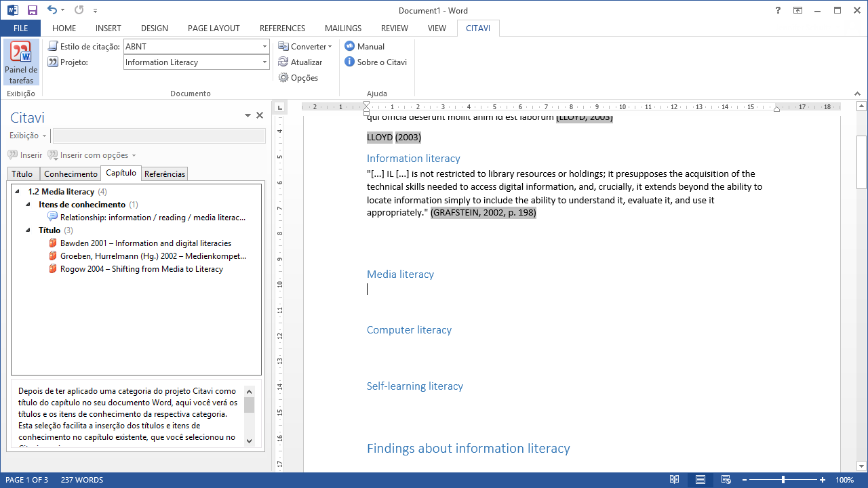Viewport: 868px width, 488px height.
Task: Click PAGE 1 OF 3 status indicator
Action: click(x=26, y=480)
